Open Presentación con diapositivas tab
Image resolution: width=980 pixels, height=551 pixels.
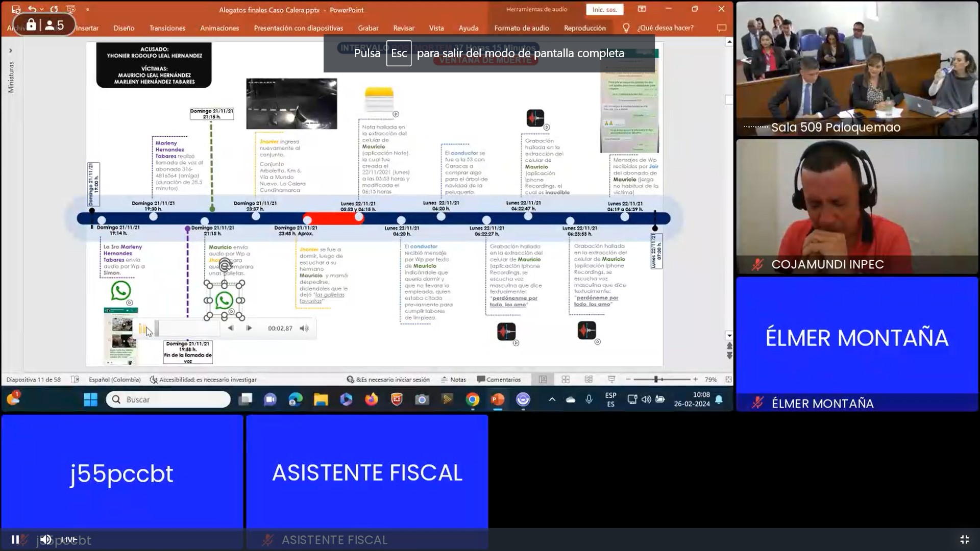(x=299, y=28)
